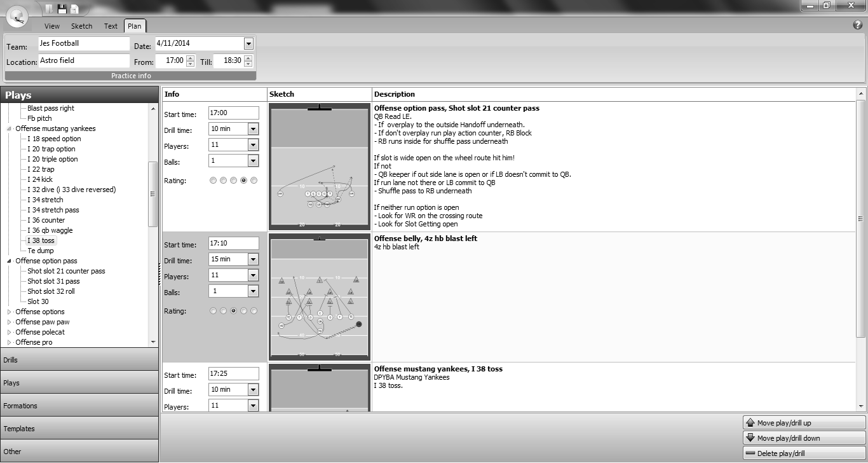868x463 pixels.
Task: Click the Start time 17:10 field
Action: coord(234,243)
